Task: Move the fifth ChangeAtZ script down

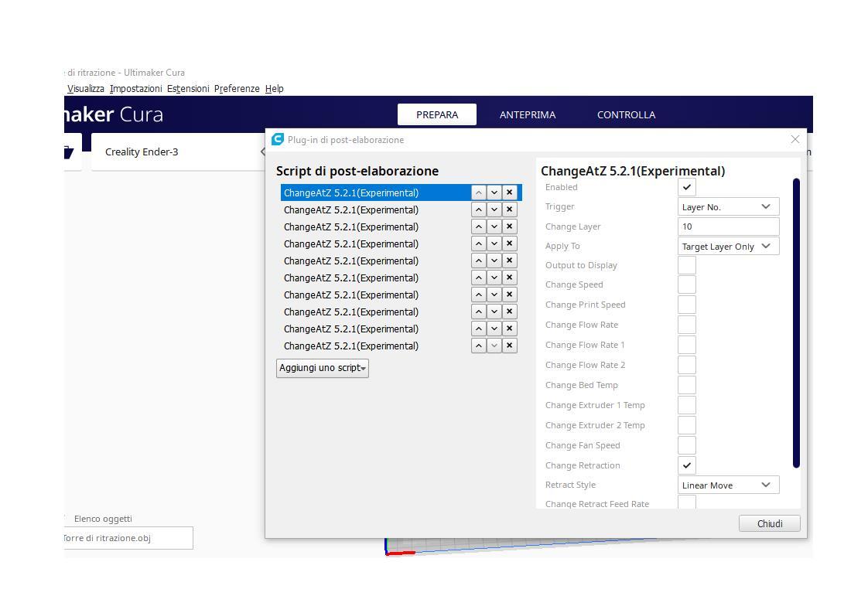Action: tap(494, 261)
